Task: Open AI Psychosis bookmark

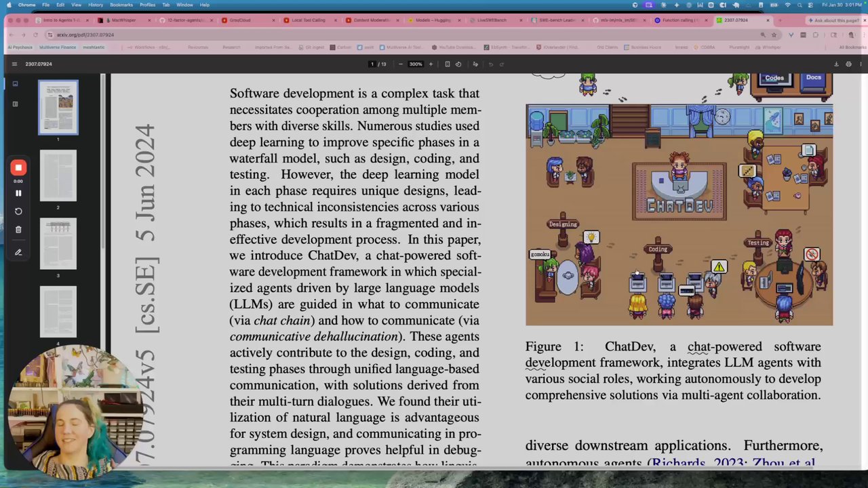Action: pos(20,47)
